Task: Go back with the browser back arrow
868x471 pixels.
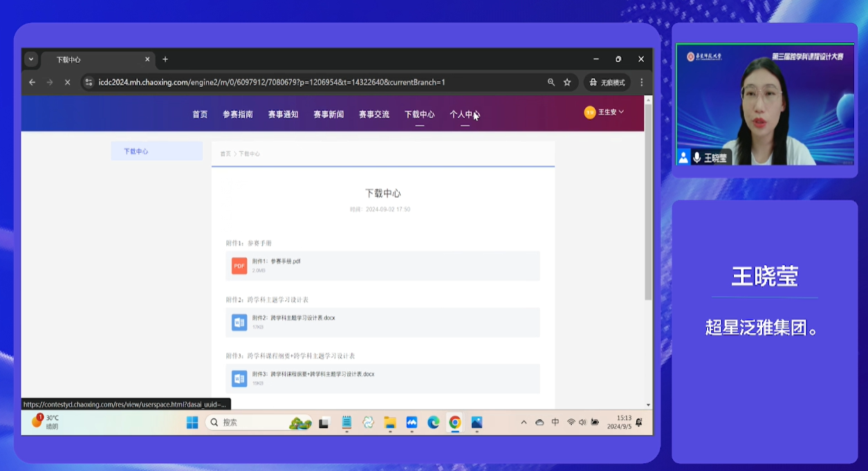Action: (x=32, y=82)
